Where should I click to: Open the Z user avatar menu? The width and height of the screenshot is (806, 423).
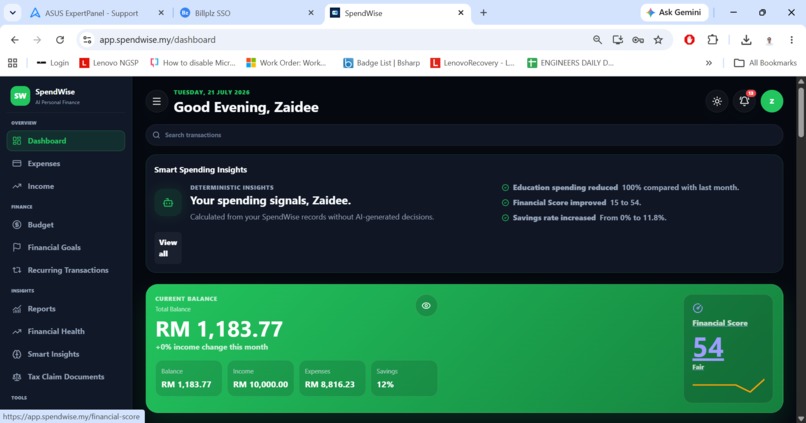click(772, 101)
